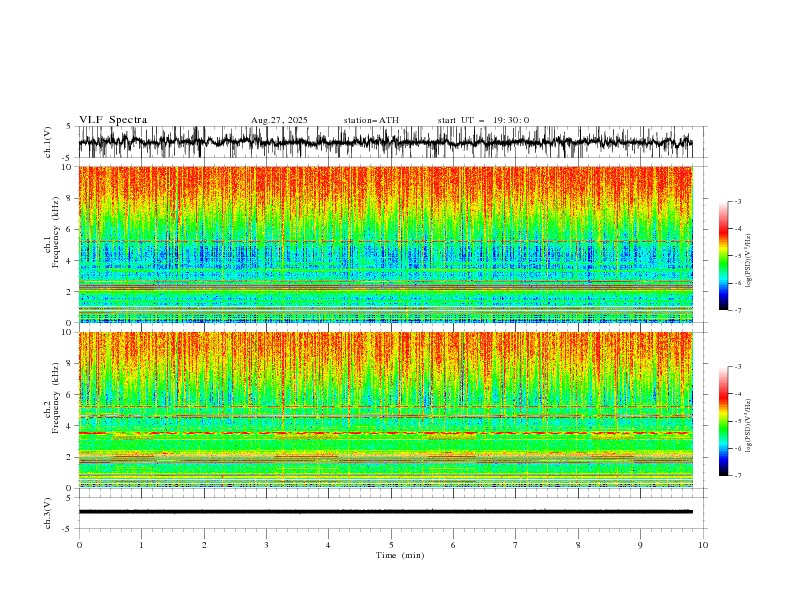The width and height of the screenshot is (792, 612).
Task: Click the time axis tick label "5"
Action: click(391, 545)
